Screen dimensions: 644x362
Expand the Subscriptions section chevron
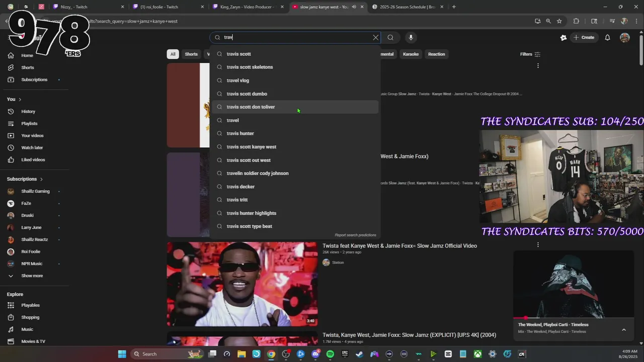pyautogui.click(x=41, y=179)
